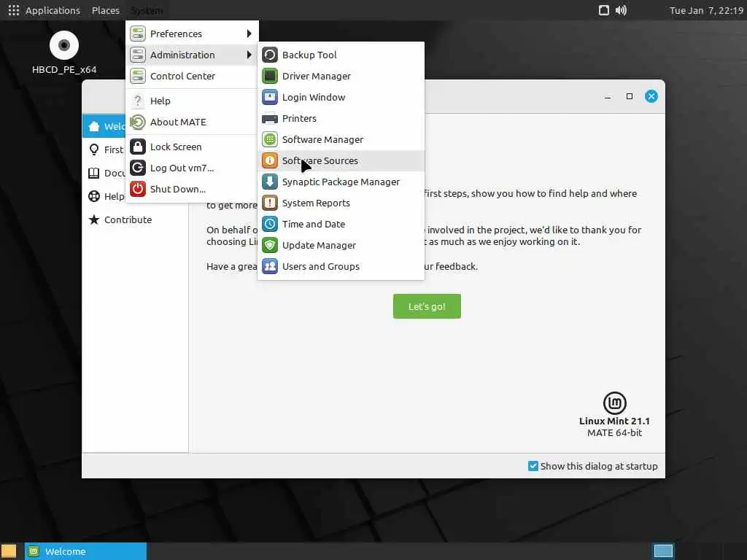Click the Backup Tool icon
Viewport: 747px width, 560px height.
tap(270, 55)
